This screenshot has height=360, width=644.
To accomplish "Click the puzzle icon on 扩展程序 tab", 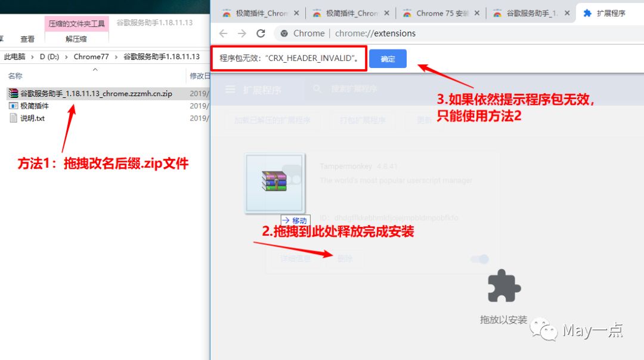I will coord(587,13).
